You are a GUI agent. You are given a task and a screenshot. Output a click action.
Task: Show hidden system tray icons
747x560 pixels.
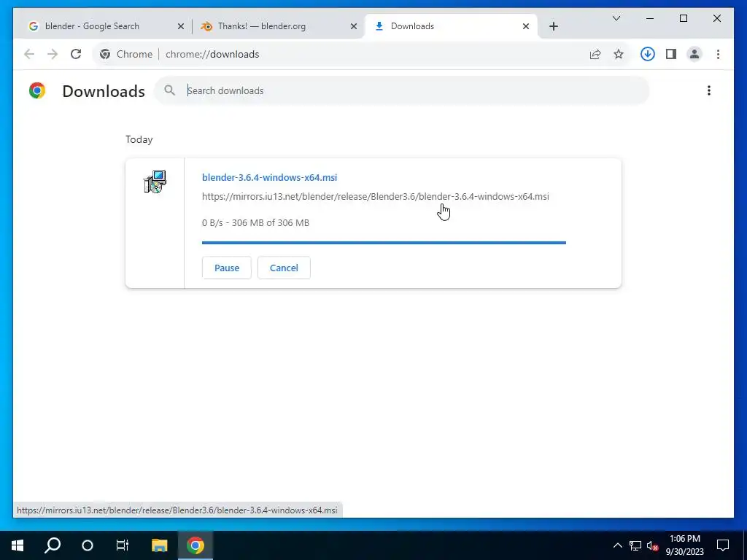pyautogui.click(x=617, y=545)
